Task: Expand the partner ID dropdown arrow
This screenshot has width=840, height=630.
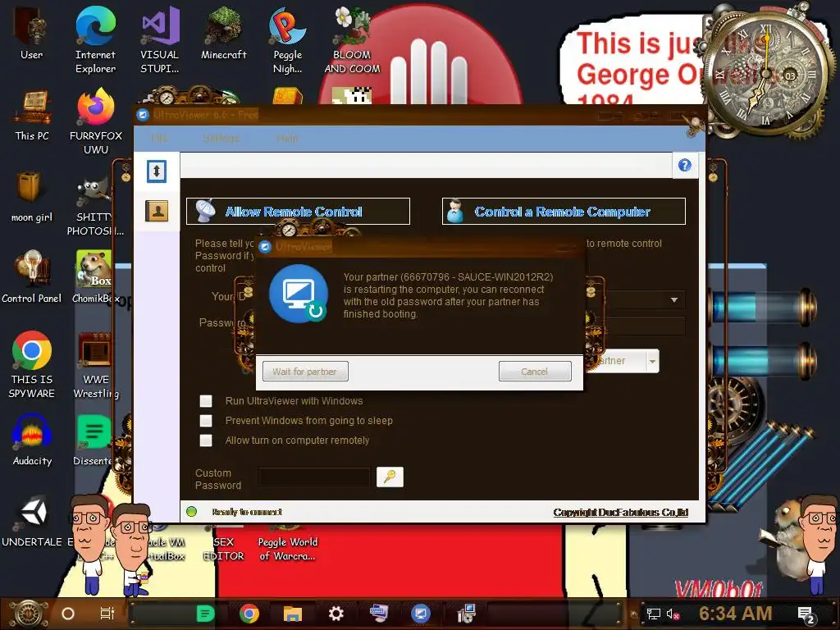Action: pyautogui.click(x=674, y=300)
